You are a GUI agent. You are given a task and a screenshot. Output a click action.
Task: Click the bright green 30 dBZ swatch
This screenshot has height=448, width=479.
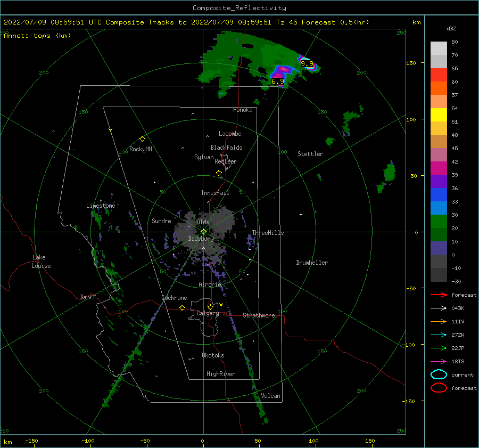coord(439,222)
